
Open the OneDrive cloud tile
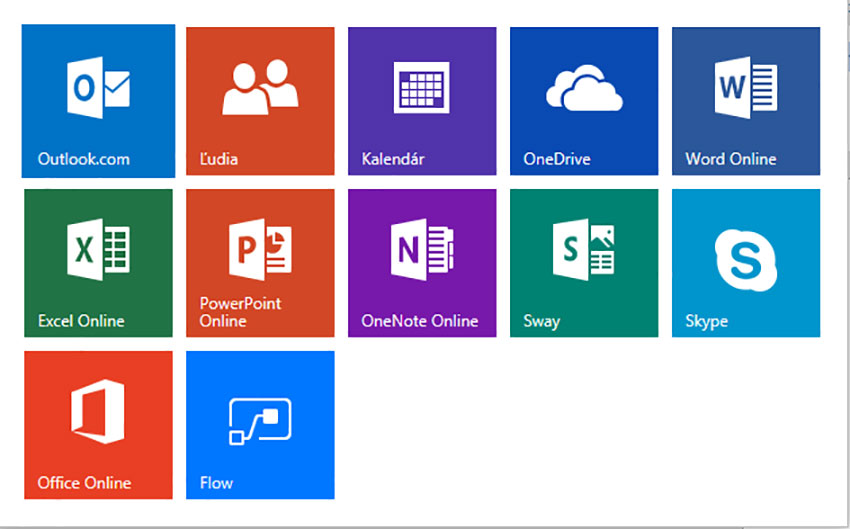click(x=584, y=101)
